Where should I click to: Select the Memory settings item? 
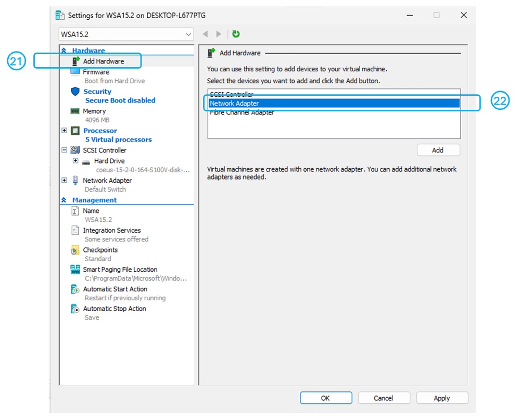94,111
